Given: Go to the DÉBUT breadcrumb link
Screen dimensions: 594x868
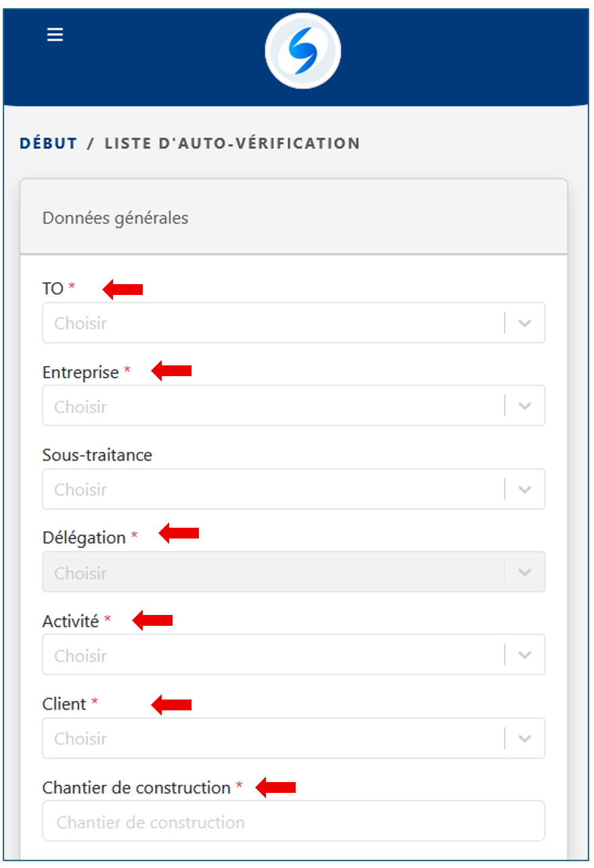Looking at the screenshot, I should point(48,143).
